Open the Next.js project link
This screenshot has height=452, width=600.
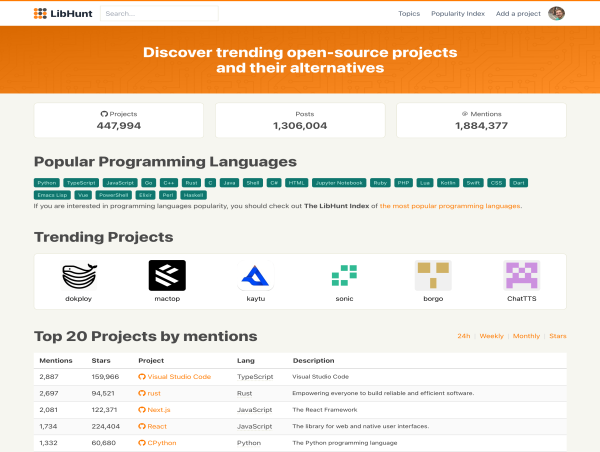tap(159, 410)
